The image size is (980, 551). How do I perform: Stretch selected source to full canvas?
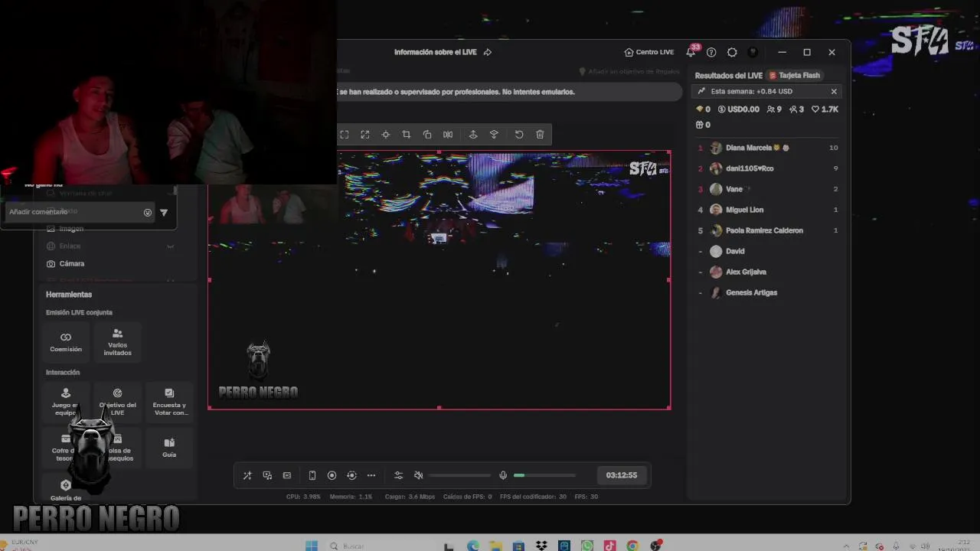365,135
